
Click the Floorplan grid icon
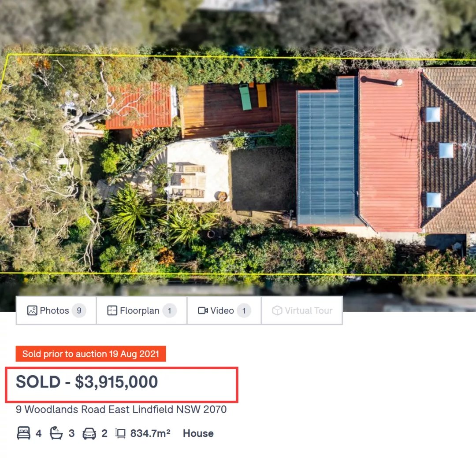(x=112, y=310)
